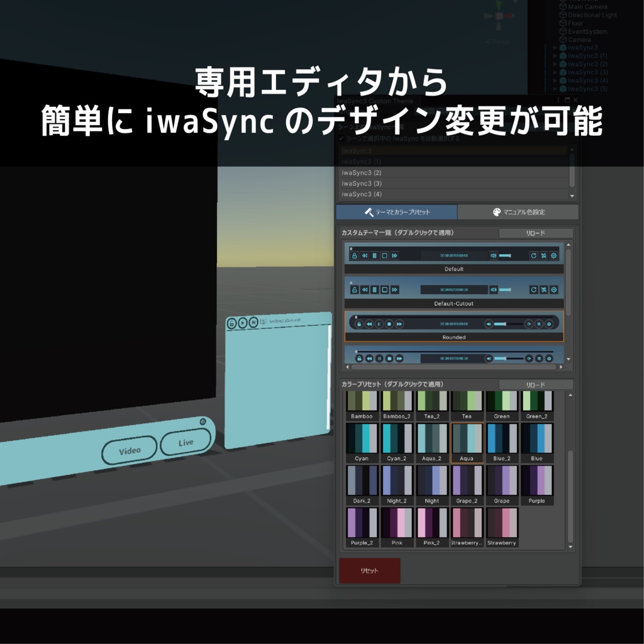This screenshot has width=644, height=644.
Task: Open the editor window kebab menu
Action: point(558,99)
